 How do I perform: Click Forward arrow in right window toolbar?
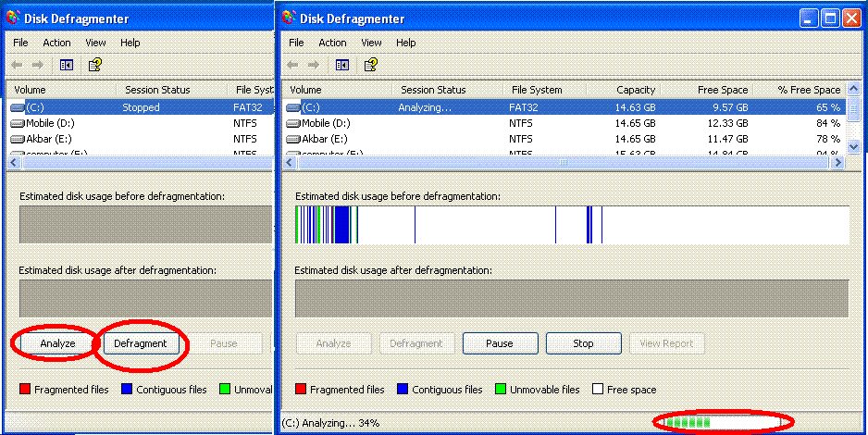point(314,66)
